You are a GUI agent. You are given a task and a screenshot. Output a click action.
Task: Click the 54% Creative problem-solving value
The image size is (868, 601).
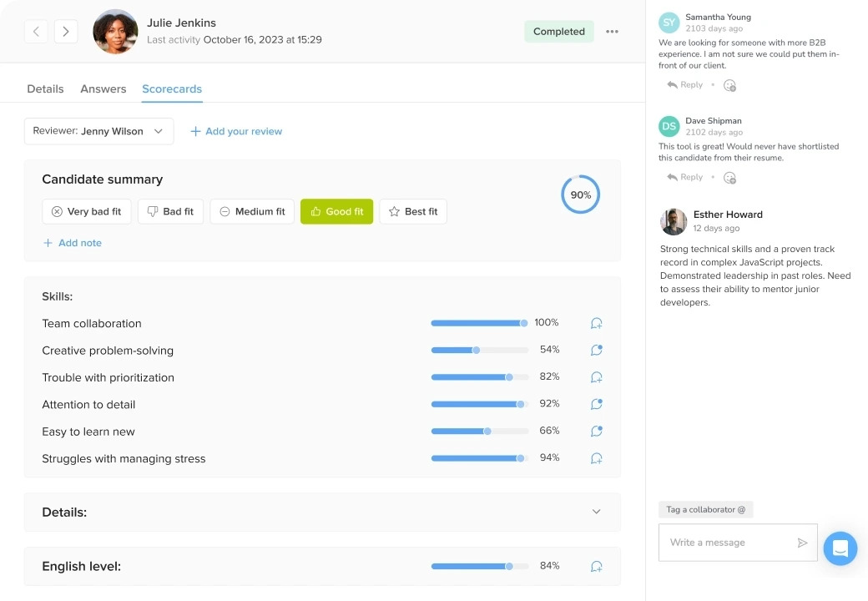549,349
